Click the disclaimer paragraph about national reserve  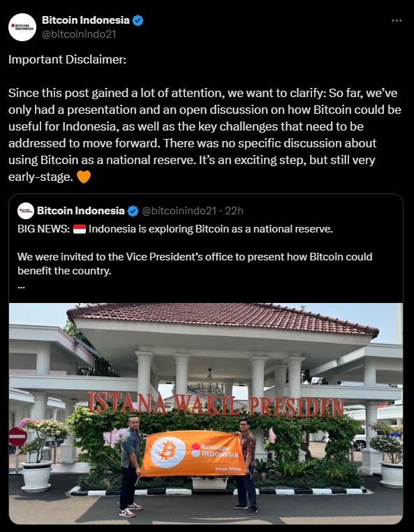point(205,135)
